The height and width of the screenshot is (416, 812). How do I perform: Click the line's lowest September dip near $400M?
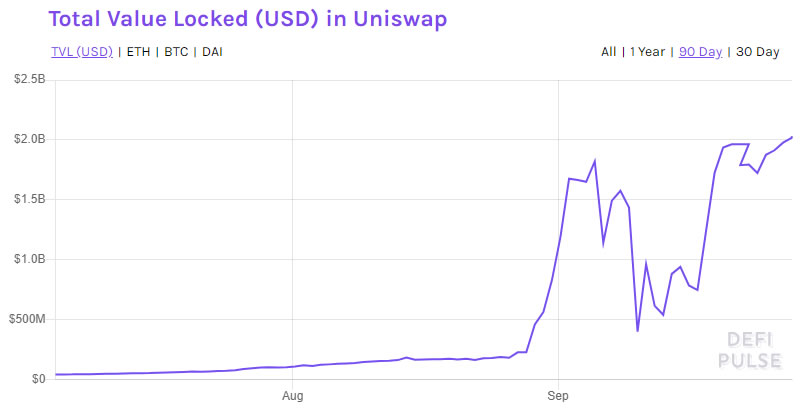(637, 331)
